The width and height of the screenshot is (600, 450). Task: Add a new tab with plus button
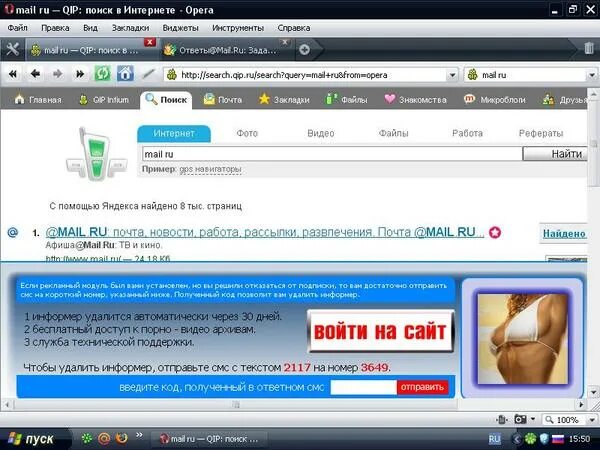tap(305, 50)
